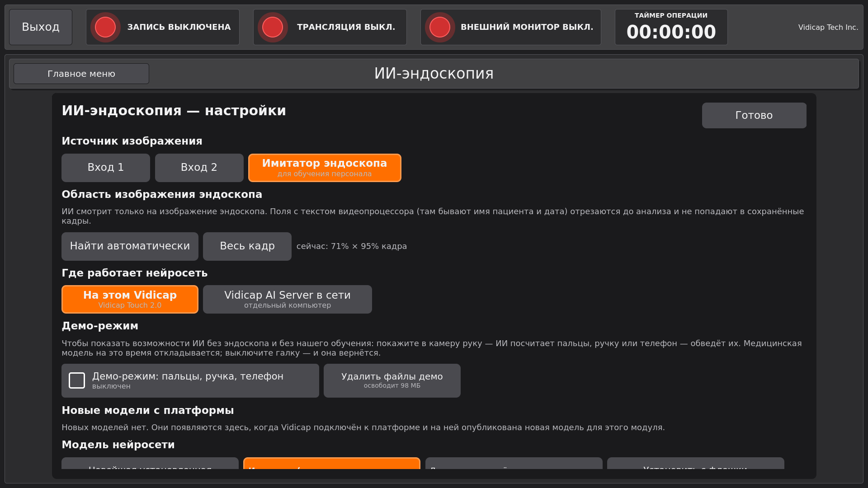Viewport: 868px width, 488px height.
Task: Click the «Модель нейросети» section heading
Action: pyautogui.click(x=118, y=445)
